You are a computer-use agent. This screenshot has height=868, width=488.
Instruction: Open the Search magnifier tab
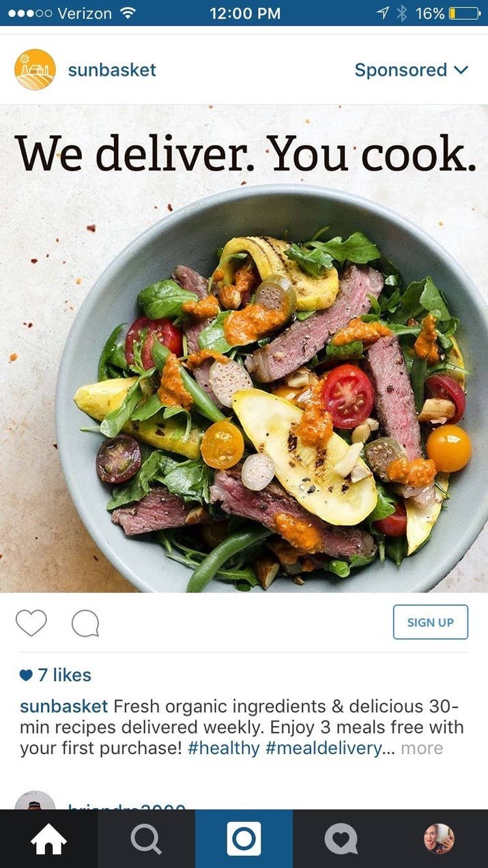pos(146,839)
